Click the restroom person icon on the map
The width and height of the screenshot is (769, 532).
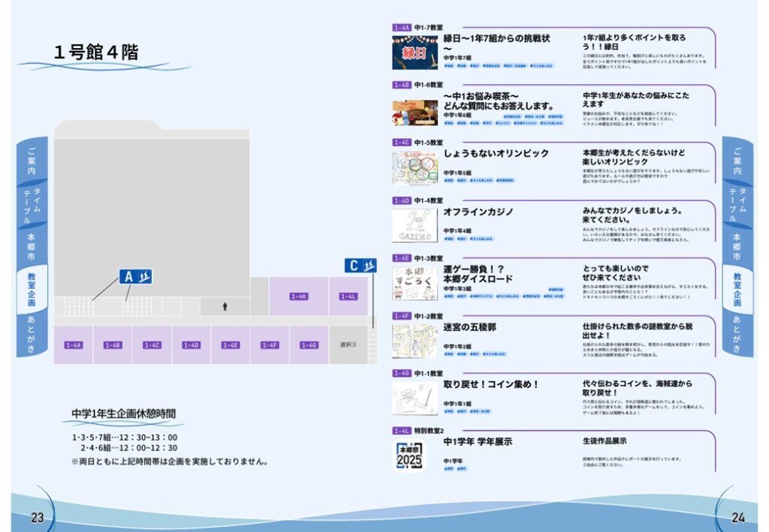click(x=225, y=306)
